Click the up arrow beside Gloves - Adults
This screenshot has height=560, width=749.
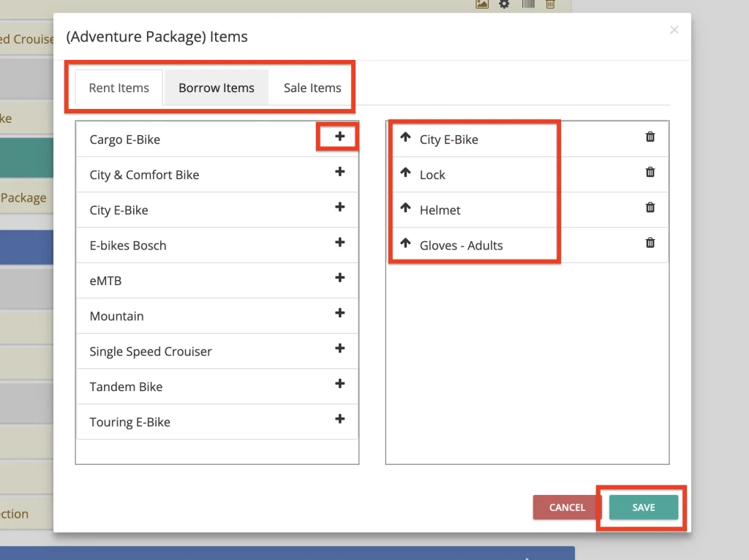pos(406,243)
